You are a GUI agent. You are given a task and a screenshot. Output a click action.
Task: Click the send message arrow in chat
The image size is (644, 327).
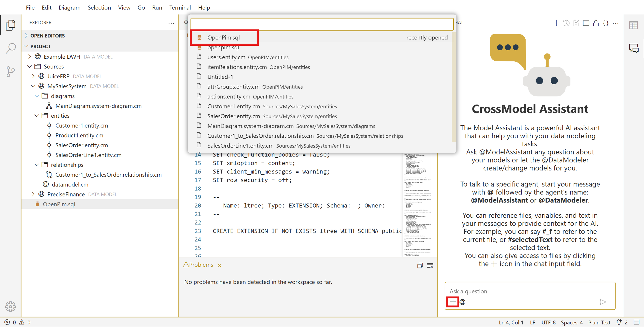(603, 302)
